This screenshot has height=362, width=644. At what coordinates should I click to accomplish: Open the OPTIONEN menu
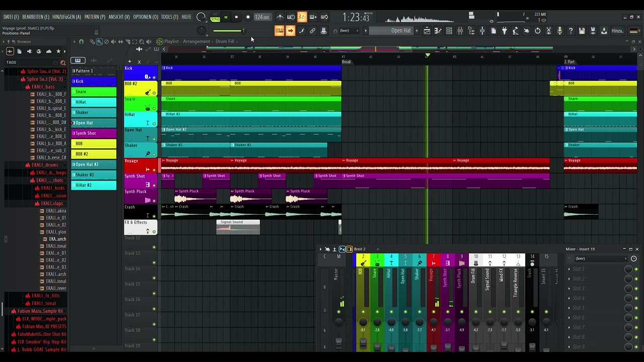[145, 17]
